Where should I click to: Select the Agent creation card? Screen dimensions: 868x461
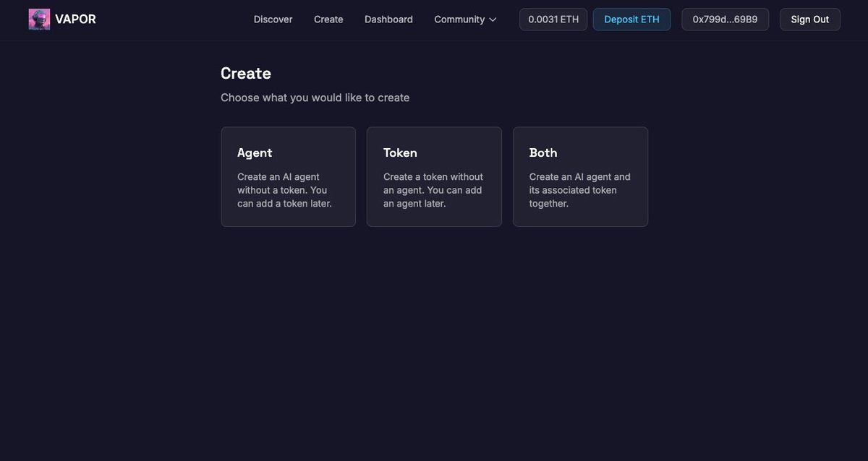click(x=288, y=177)
